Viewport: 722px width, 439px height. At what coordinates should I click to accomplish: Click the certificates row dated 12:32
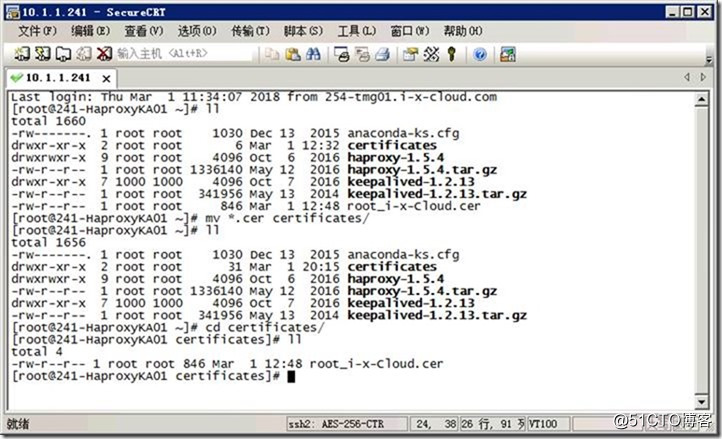(224, 146)
